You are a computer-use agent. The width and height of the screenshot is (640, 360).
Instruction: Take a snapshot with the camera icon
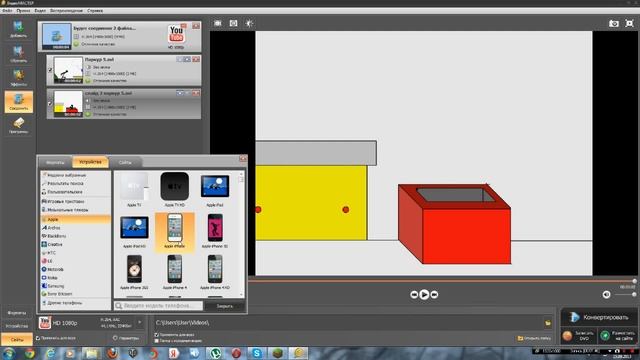tap(613, 24)
